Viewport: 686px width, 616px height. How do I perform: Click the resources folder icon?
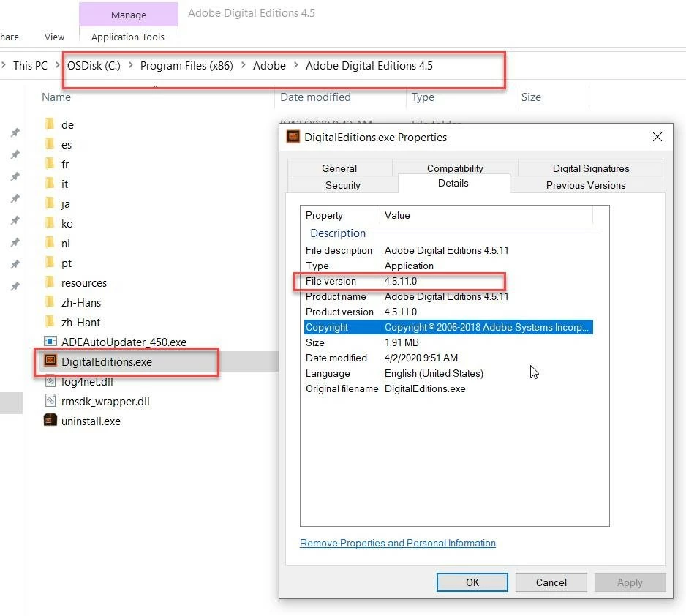click(50, 282)
